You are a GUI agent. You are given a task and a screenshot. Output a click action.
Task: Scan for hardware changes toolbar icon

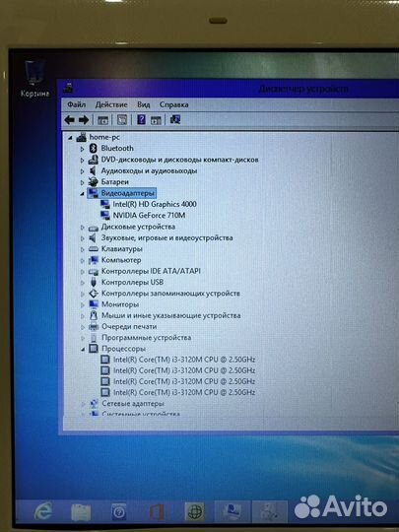(x=175, y=119)
